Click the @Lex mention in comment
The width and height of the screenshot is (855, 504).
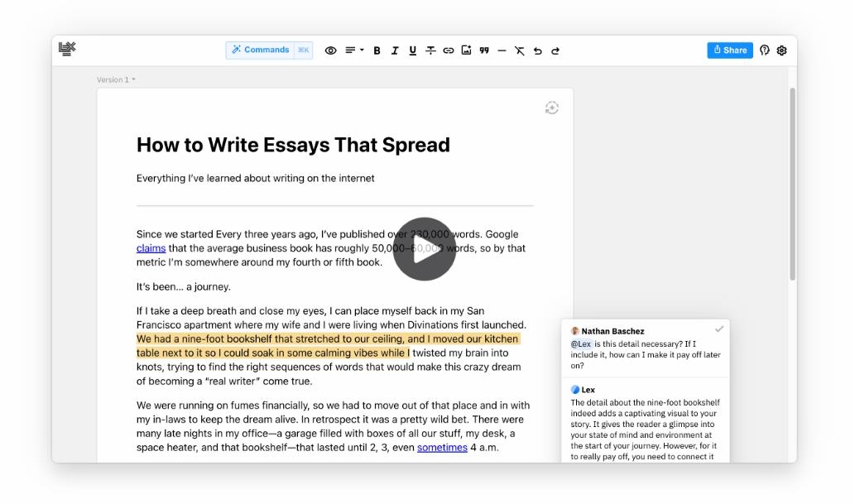(x=581, y=344)
